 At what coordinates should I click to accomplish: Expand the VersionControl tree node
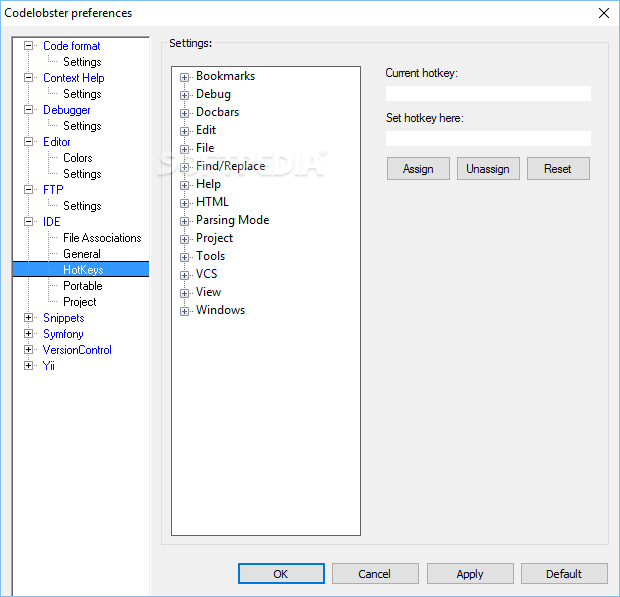coord(28,350)
